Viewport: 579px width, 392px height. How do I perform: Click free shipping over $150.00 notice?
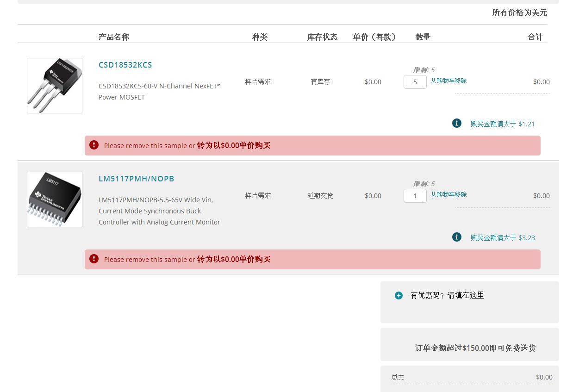coord(475,348)
